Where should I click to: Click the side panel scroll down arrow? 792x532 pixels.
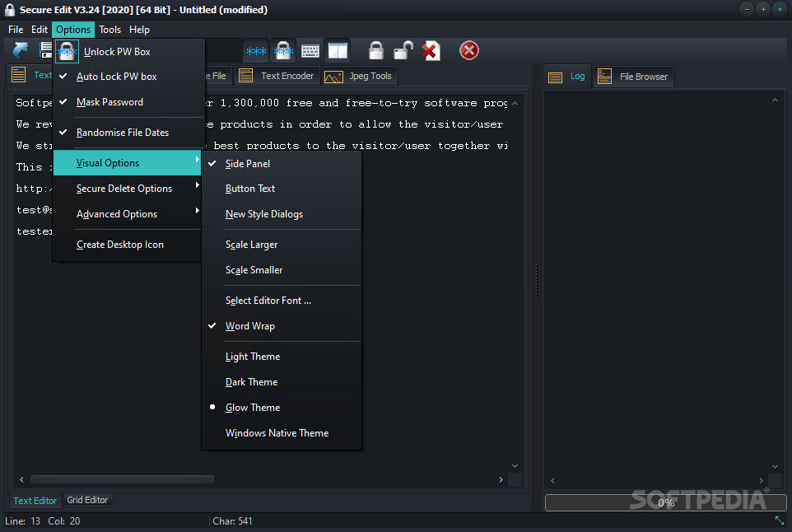(x=775, y=466)
